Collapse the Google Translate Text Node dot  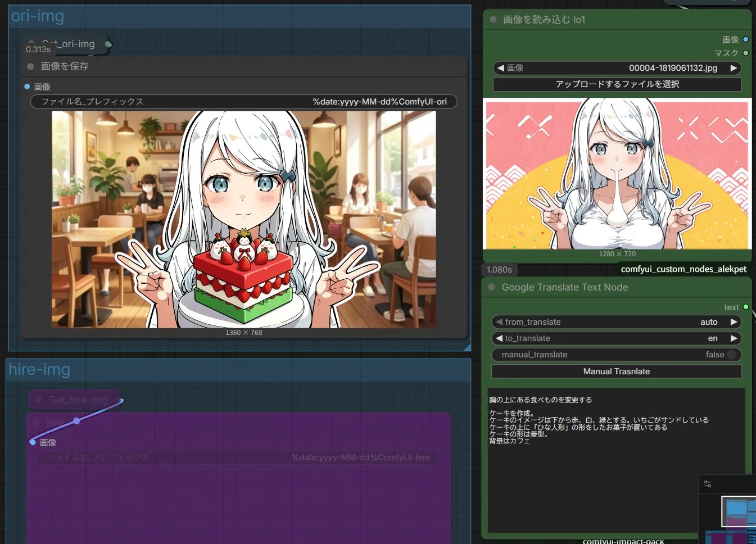coord(492,287)
